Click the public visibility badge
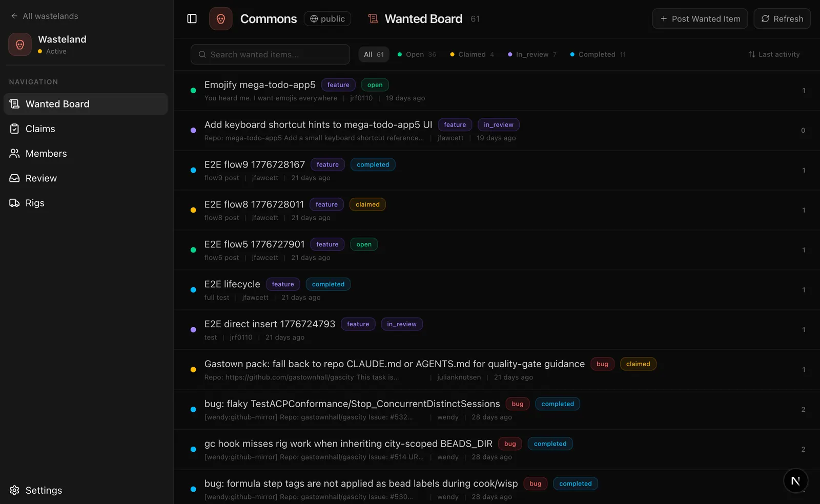This screenshot has width=820, height=504. point(327,19)
